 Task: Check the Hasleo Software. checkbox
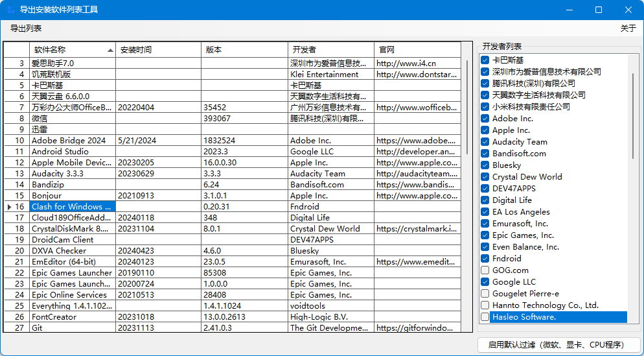(x=485, y=317)
